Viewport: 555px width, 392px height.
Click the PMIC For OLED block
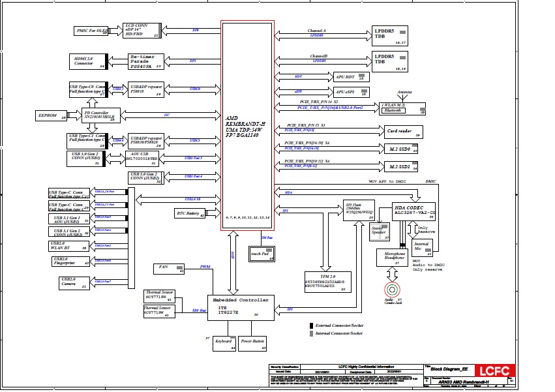[x=92, y=31]
